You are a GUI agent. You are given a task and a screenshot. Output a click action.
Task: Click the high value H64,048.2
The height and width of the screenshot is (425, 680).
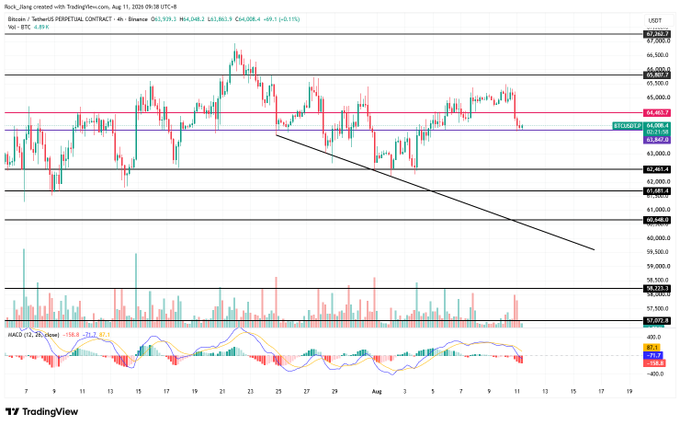click(192, 20)
